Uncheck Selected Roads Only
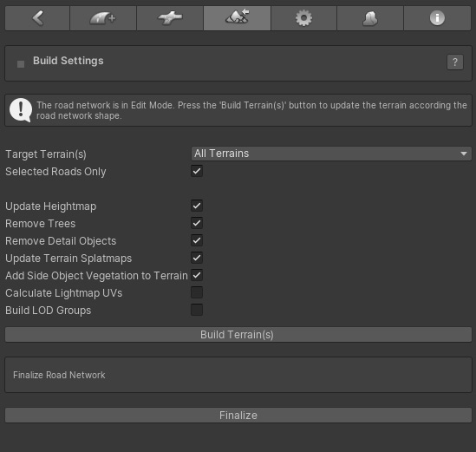This screenshot has height=452, width=476. 197,171
